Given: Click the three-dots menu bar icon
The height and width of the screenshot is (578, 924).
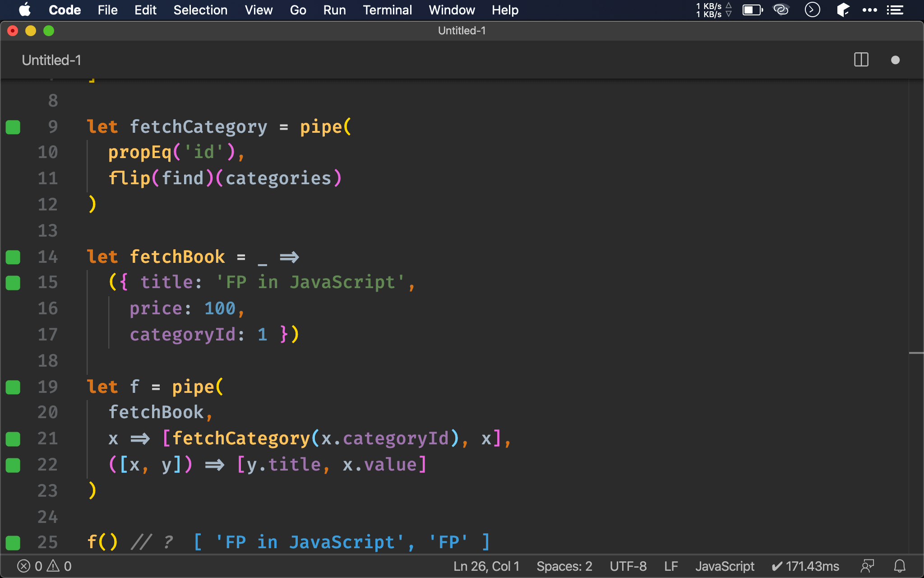Looking at the screenshot, I should 869,10.
